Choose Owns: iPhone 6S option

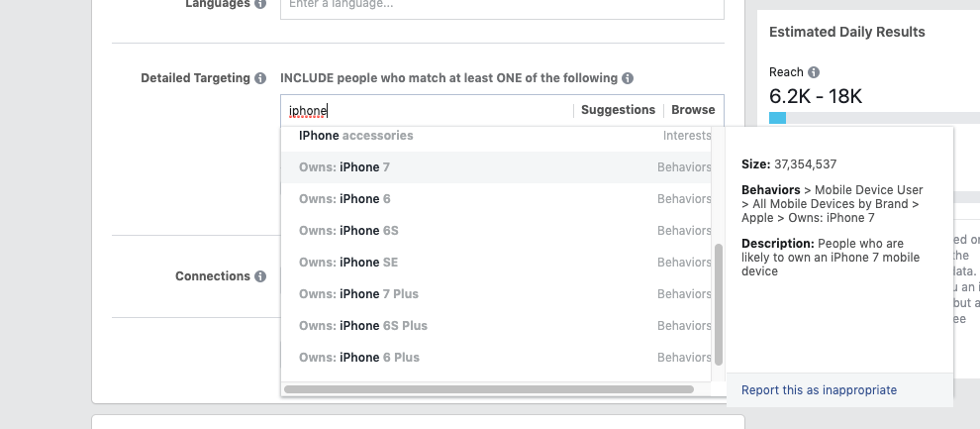pyautogui.click(x=496, y=231)
